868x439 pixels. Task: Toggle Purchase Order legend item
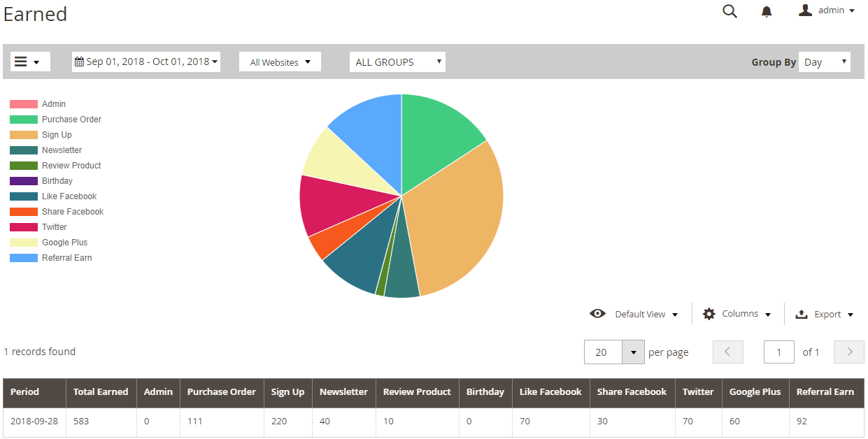click(x=71, y=120)
